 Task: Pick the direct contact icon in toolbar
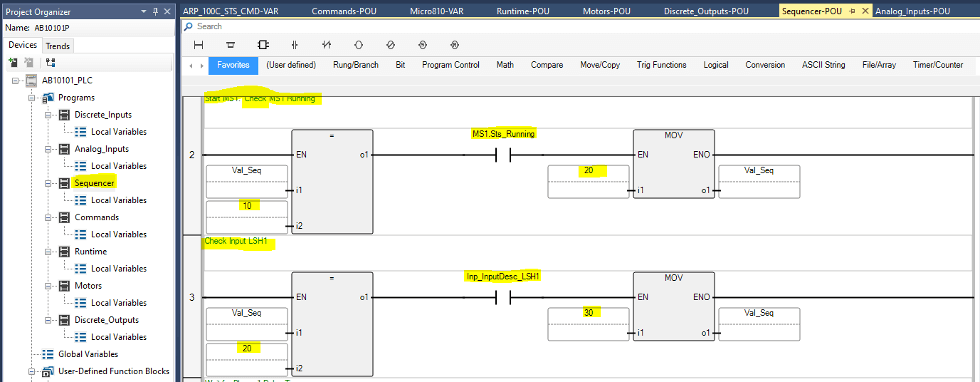pyautogui.click(x=294, y=45)
